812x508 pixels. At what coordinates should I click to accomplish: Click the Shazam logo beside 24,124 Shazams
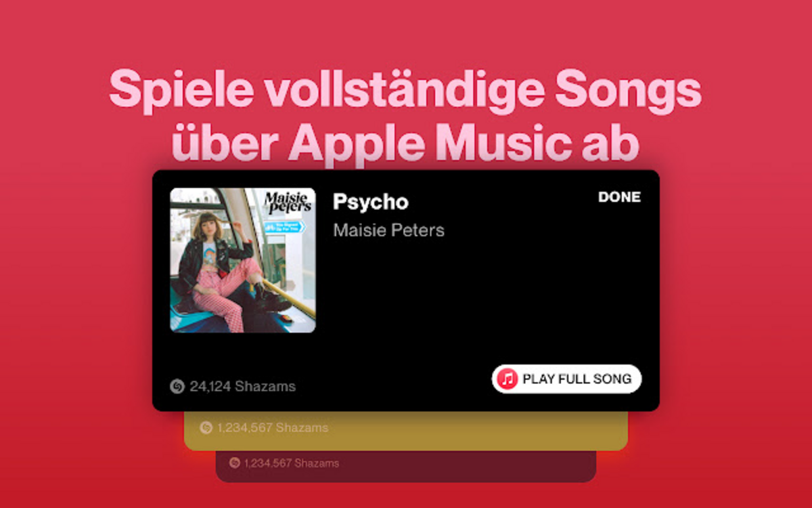click(177, 387)
